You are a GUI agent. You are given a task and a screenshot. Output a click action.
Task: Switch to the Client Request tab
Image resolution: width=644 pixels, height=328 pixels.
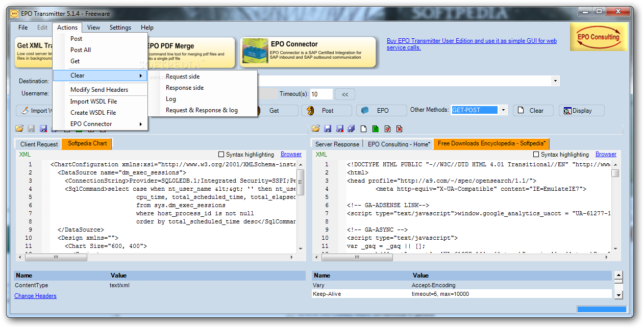tap(39, 144)
